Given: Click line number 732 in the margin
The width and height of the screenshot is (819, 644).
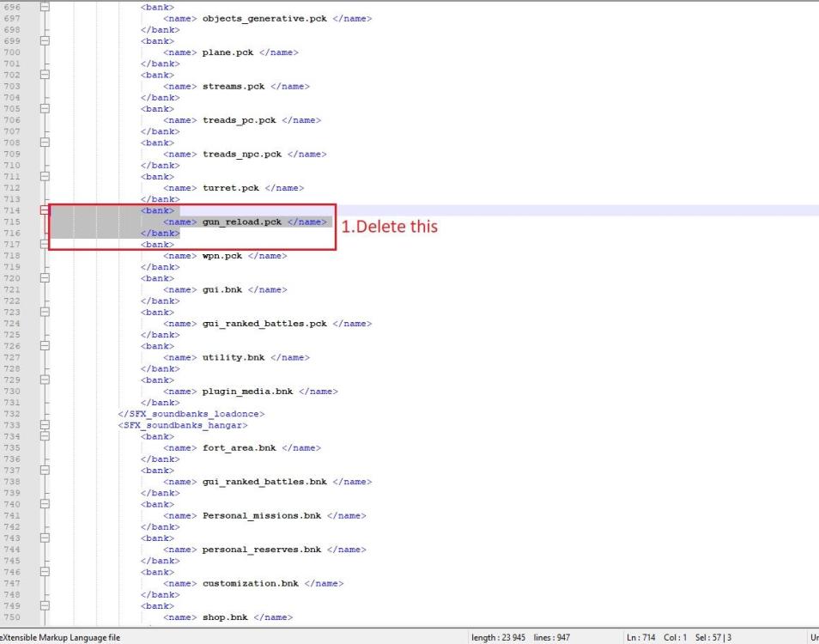Looking at the screenshot, I should tap(12, 414).
